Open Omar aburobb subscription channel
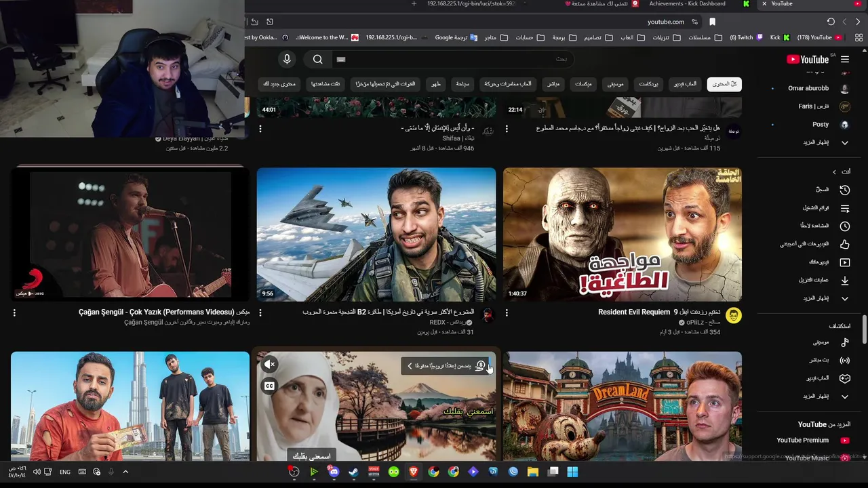This screenshot has width=868, height=488. [818, 89]
